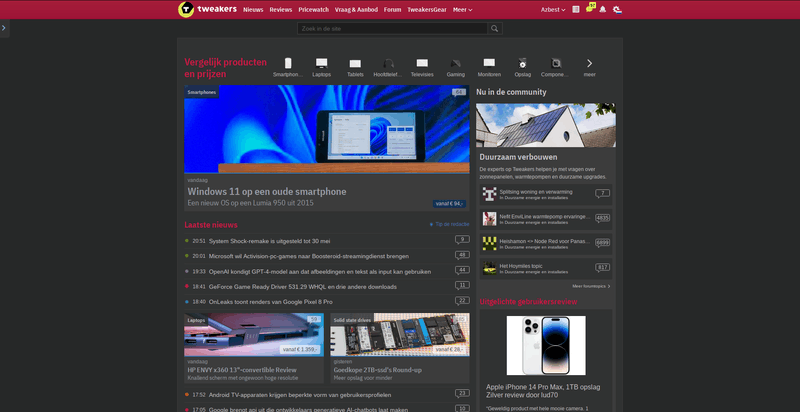Open the System Shock-remake news item
Screen dimensions: 800x412
269,241
